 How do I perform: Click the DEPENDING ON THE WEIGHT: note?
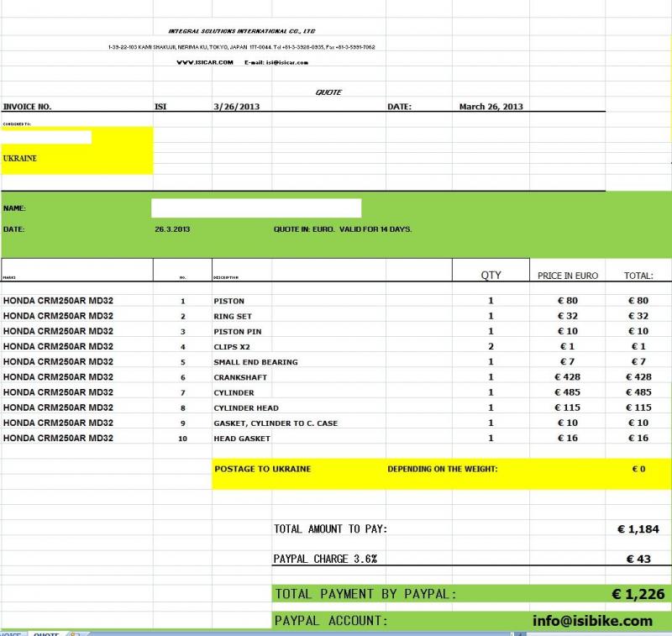coord(443,470)
